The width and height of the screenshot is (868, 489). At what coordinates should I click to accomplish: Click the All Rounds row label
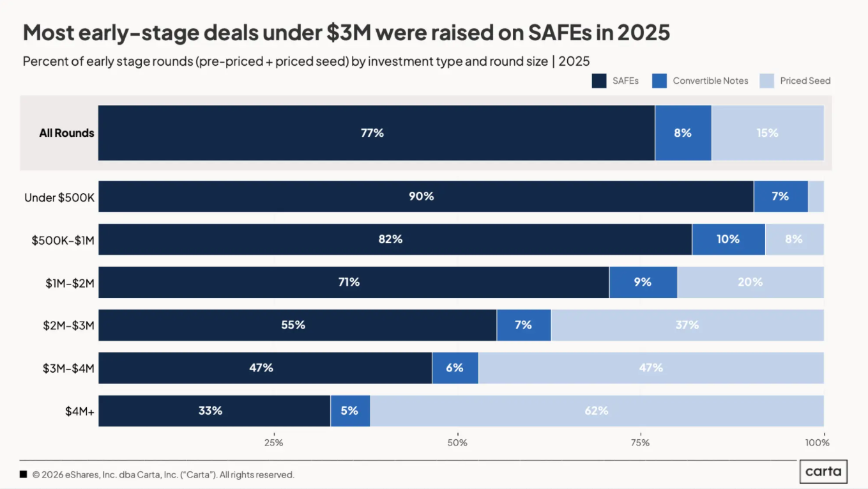click(x=66, y=133)
